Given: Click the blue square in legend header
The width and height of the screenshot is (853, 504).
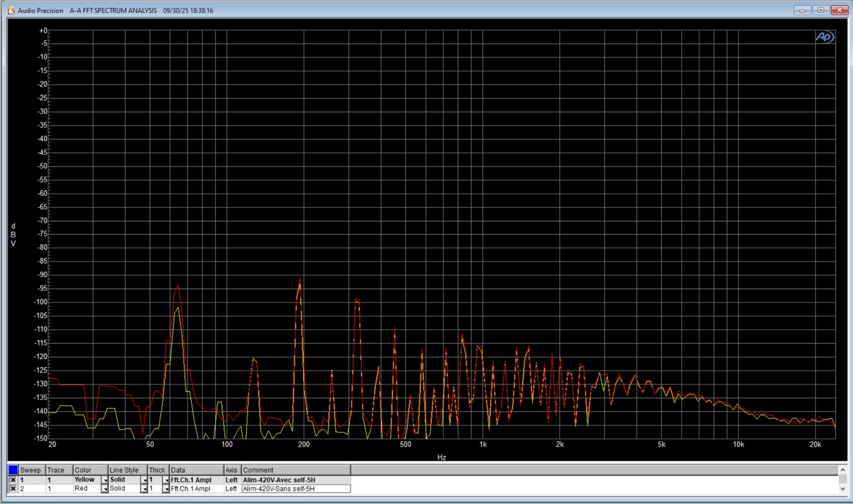Looking at the screenshot, I should coord(13,470).
